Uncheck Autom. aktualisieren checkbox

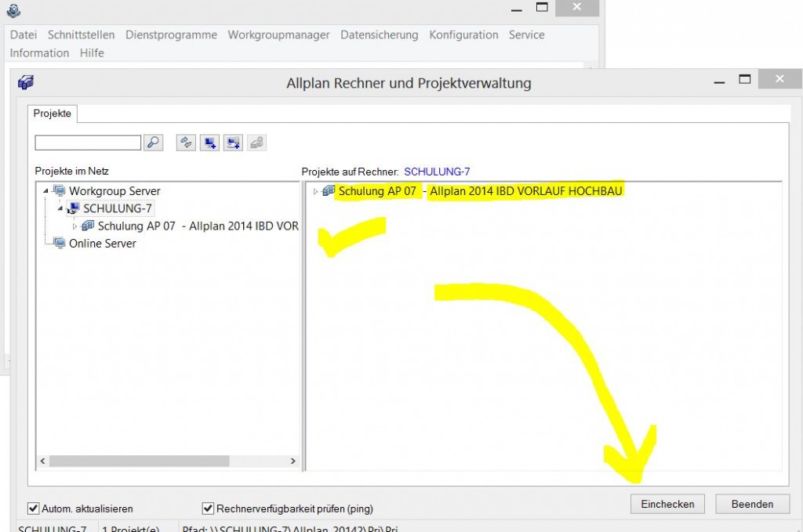(34, 508)
